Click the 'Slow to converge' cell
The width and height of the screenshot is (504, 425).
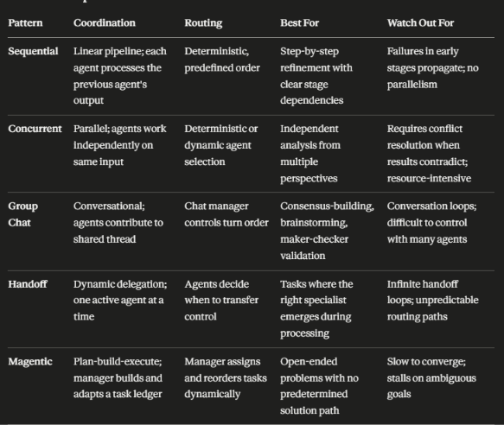pyautogui.click(x=431, y=377)
